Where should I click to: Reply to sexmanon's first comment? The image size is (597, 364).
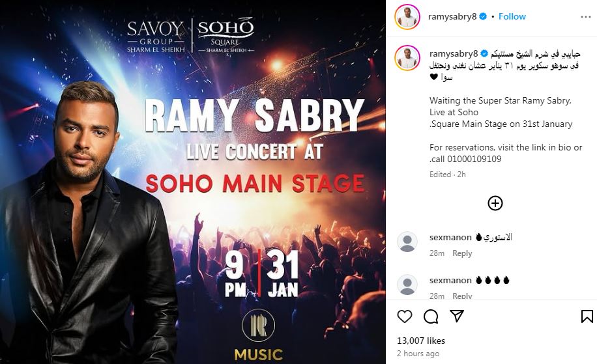click(462, 253)
